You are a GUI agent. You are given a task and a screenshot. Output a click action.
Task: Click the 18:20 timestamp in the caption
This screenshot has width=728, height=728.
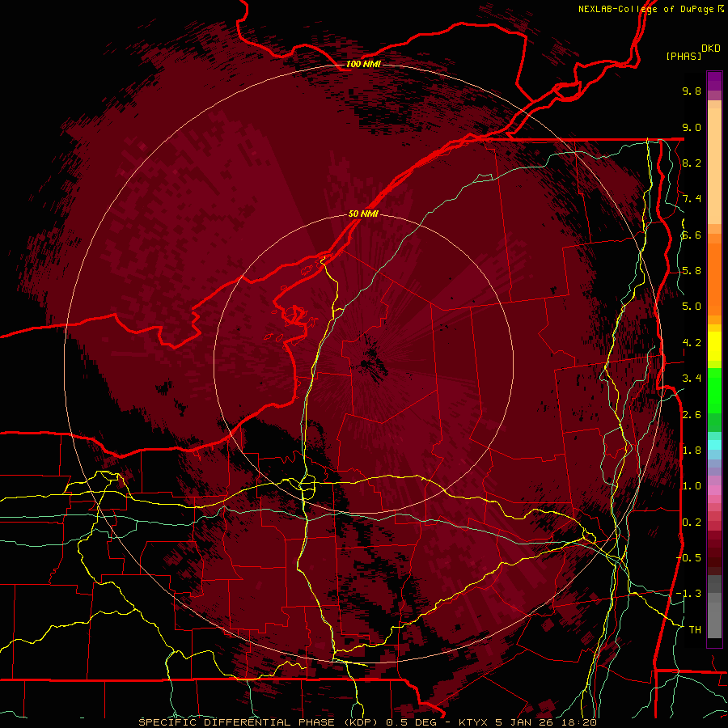click(580, 722)
